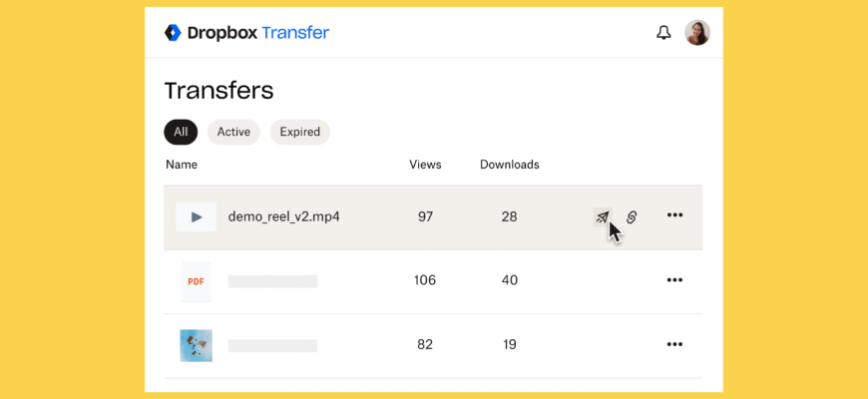This screenshot has width=868, height=399.
Task: Open more options for the image transfer
Action: pos(675,345)
